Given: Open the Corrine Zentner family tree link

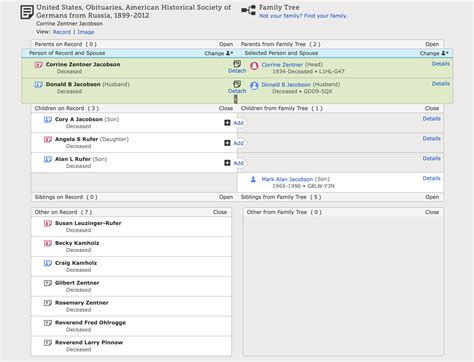Looking at the screenshot, I should coord(282,65).
